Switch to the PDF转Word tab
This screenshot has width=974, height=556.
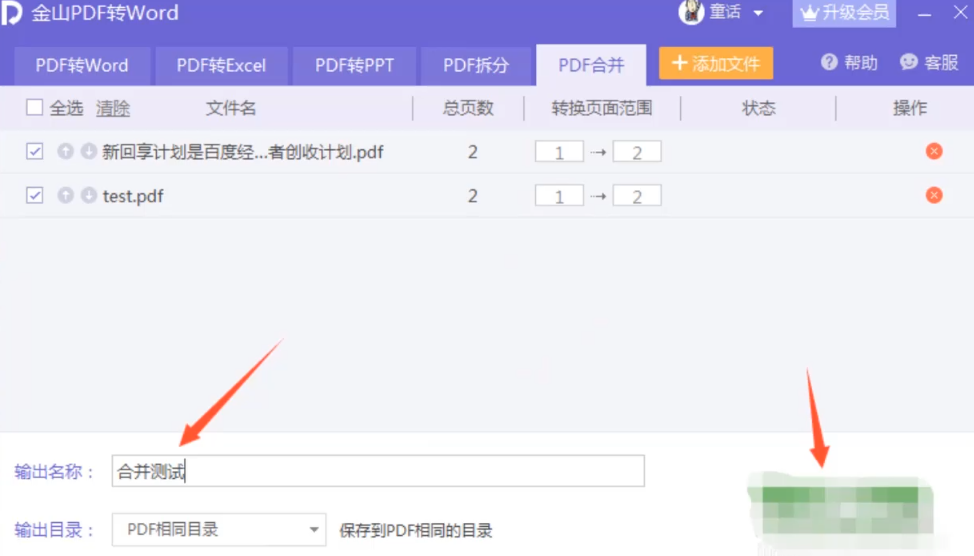pyautogui.click(x=82, y=66)
